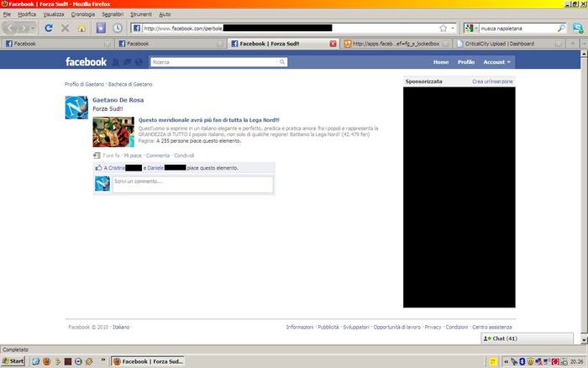Open the Aiuto menu
The image size is (588, 368).
pos(165,14)
